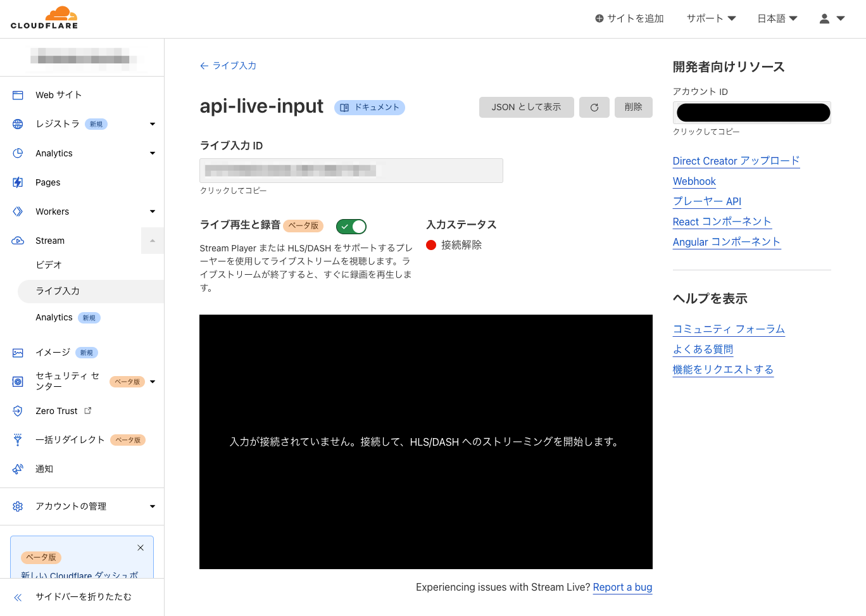
Task: Open the イメージ section icon
Action: click(x=17, y=352)
